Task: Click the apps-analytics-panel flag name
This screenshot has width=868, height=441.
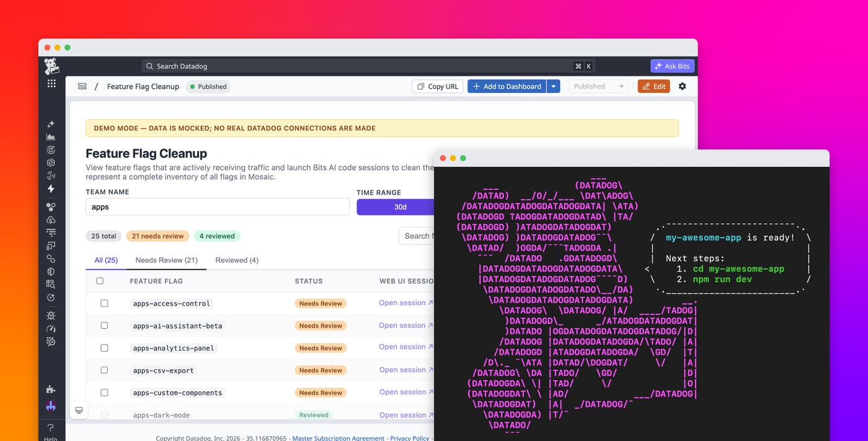Action: point(174,348)
